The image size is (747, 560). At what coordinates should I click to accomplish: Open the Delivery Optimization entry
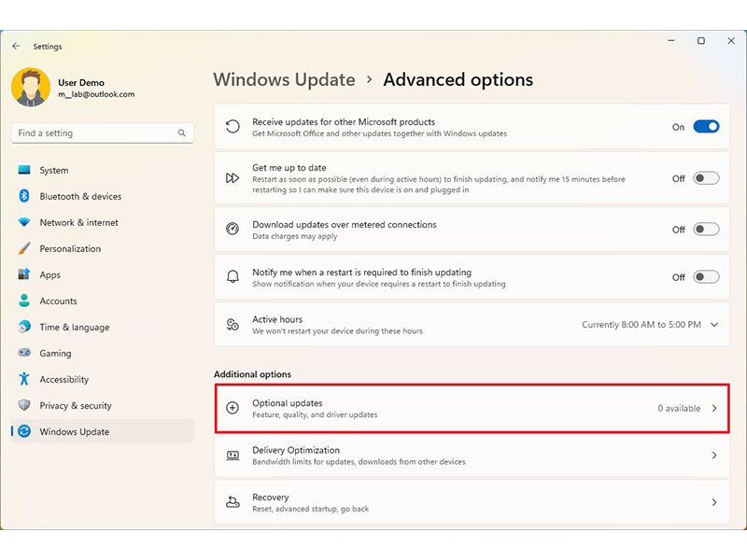pyautogui.click(x=472, y=455)
